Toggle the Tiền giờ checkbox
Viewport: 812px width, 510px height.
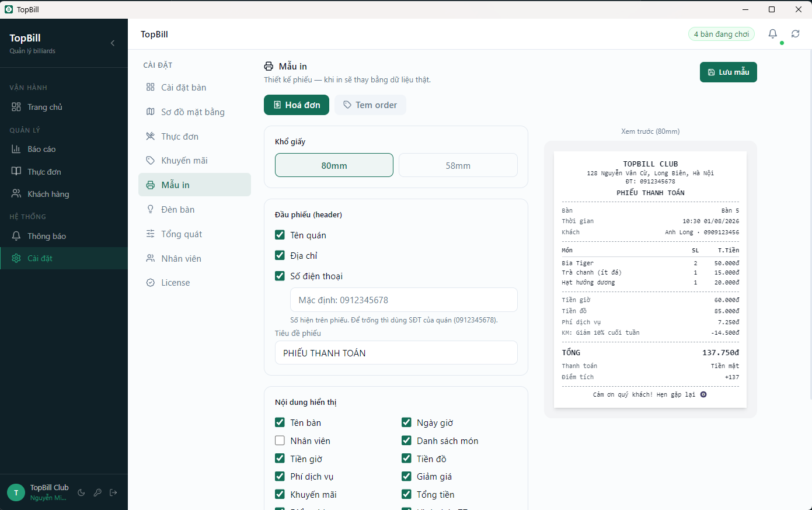[x=280, y=459]
